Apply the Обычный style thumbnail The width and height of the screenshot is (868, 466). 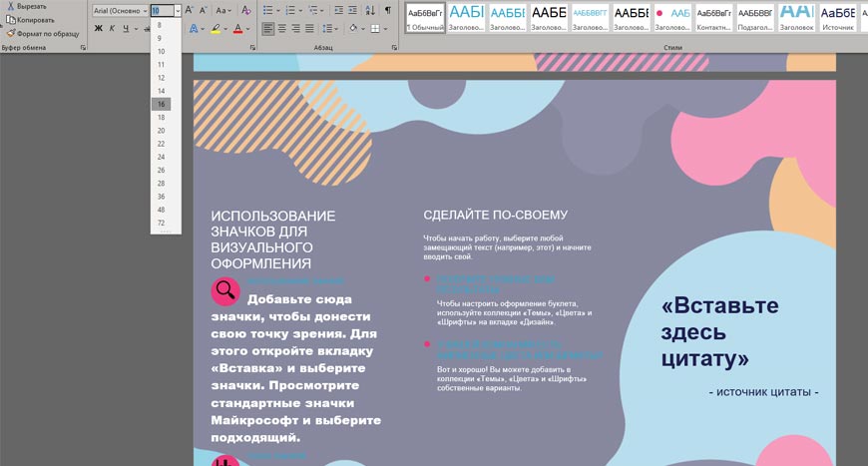coord(424,20)
